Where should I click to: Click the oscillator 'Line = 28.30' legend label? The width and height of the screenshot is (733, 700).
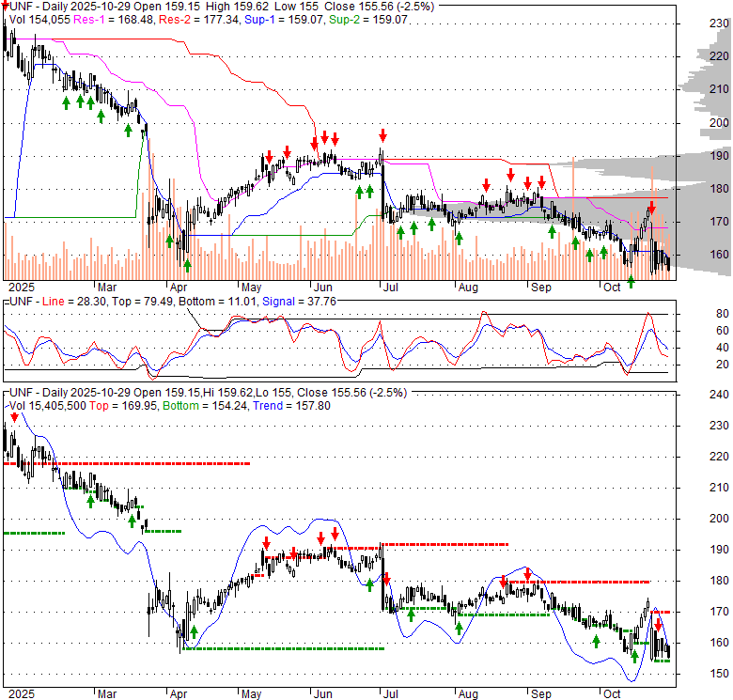point(73,302)
